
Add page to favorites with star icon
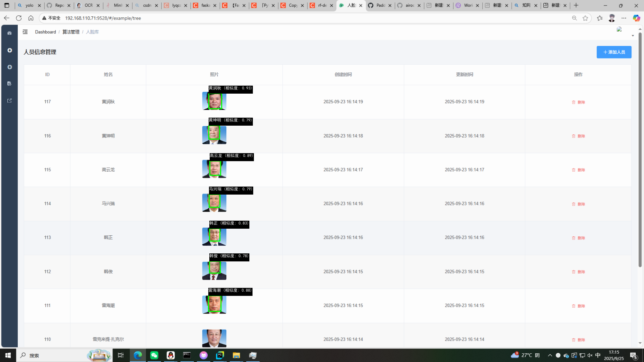point(585,18)
